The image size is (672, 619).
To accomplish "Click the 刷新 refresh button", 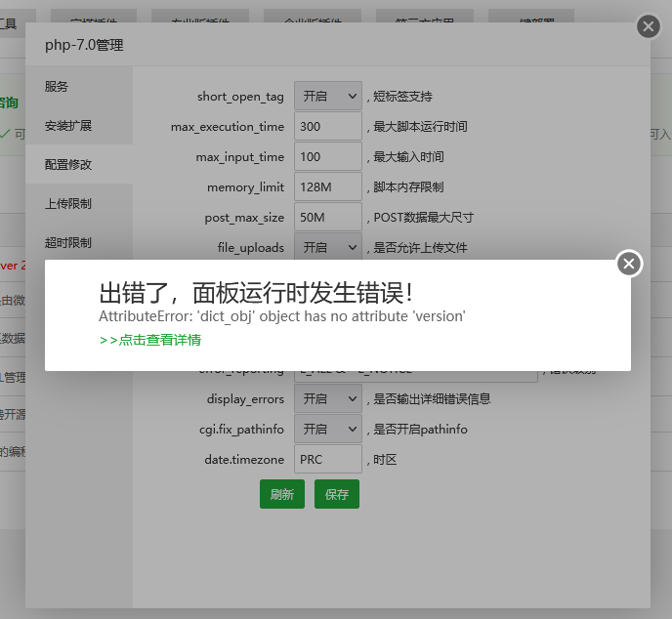I will [282, 494].
